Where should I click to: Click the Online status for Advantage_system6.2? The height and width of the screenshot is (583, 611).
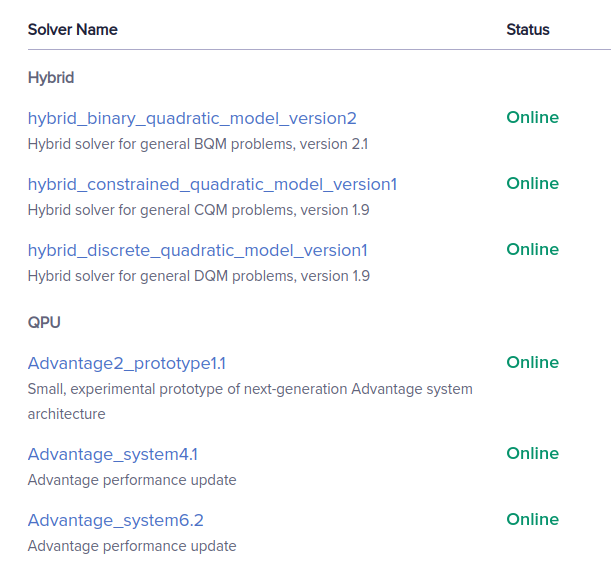tap(532, 519)
